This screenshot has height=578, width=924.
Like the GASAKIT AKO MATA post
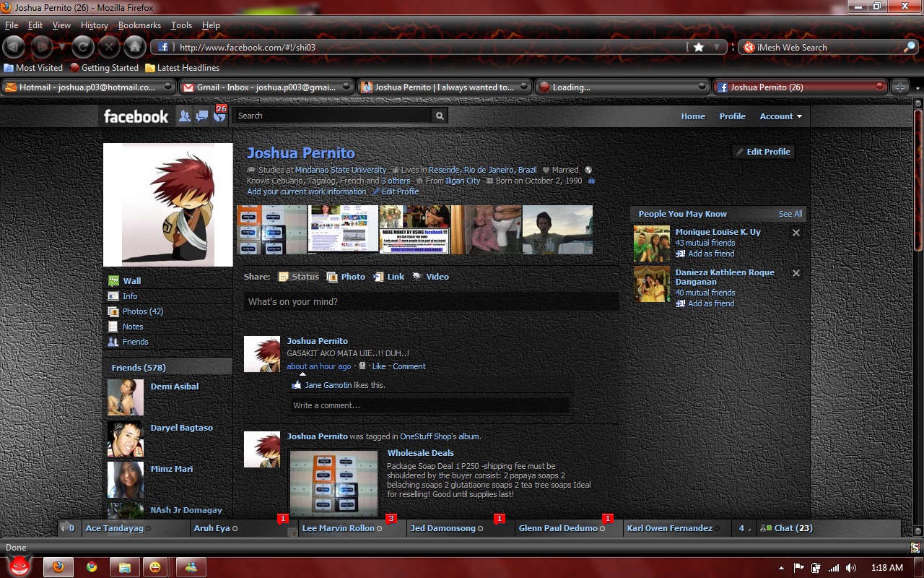(379, 366)
